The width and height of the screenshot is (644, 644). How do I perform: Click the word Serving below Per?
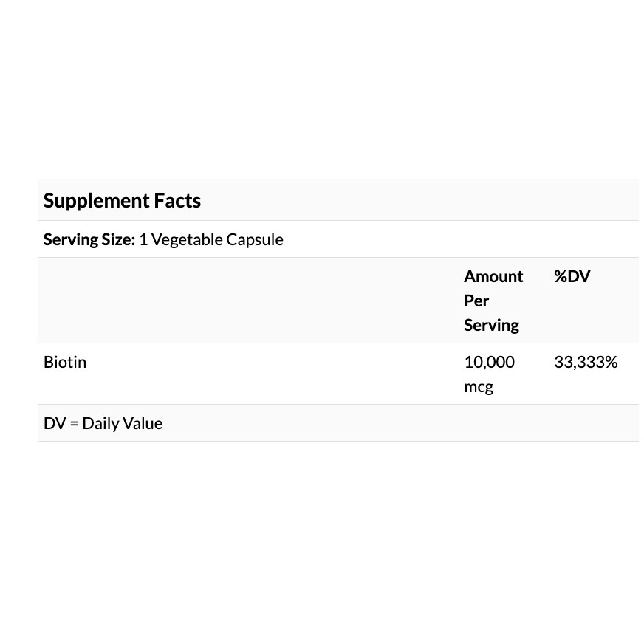[x=491, y=325]
